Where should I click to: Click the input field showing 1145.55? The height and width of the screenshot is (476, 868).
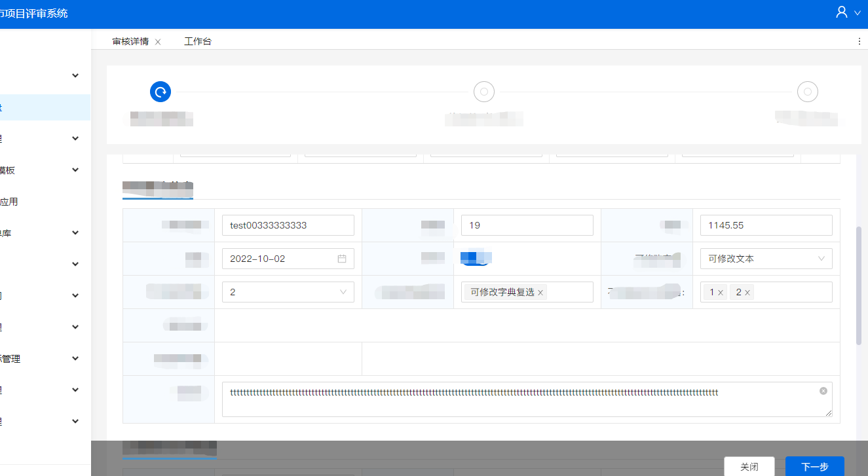[766, 225]
